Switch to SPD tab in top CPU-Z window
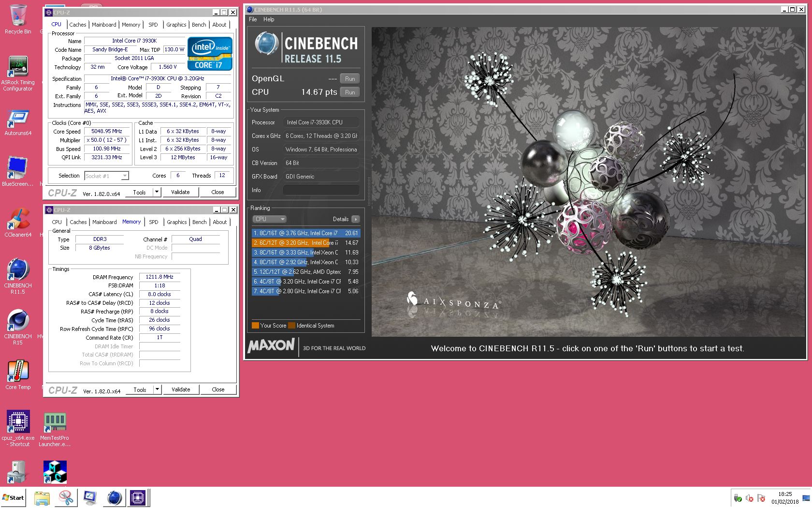Screen dimensions: 812x508 [x=153, y=25]
